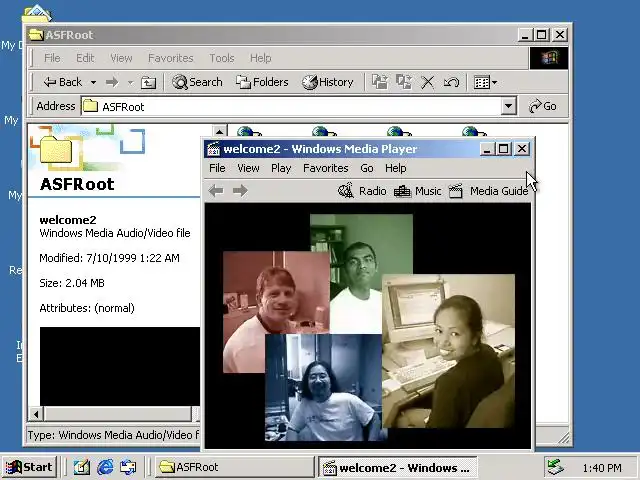Click Media Player forward arrow
The image size is (640, 480).
pos(240,191)
